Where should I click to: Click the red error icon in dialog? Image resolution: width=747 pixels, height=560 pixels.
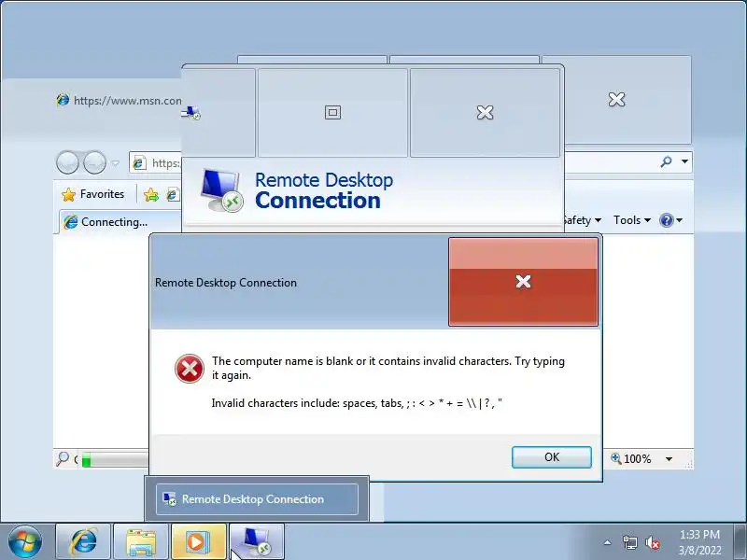[x=190, y=369]
